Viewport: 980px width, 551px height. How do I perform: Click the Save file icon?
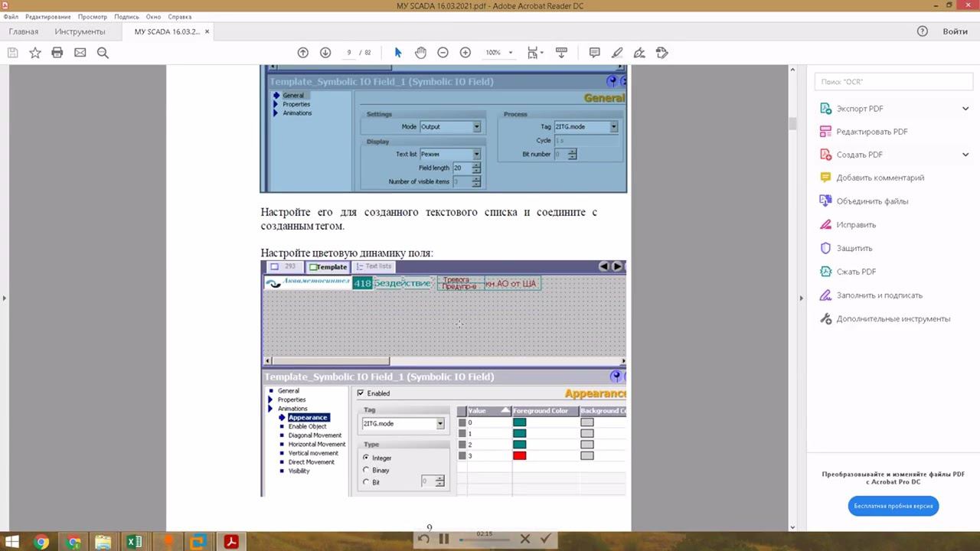(x=12, y=53)
